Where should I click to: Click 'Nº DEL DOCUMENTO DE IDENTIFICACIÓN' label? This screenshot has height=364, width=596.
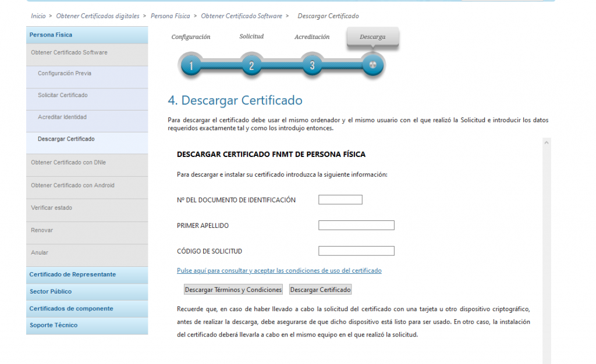(236, 200)
